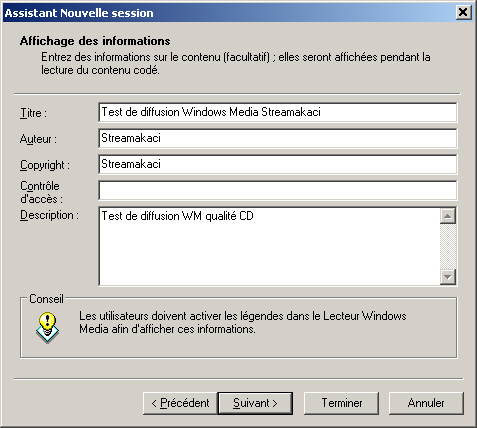This screenshot has height=428, width=477.
Task: Click the Description scrollbar down arrow
Action: [448, 277]
